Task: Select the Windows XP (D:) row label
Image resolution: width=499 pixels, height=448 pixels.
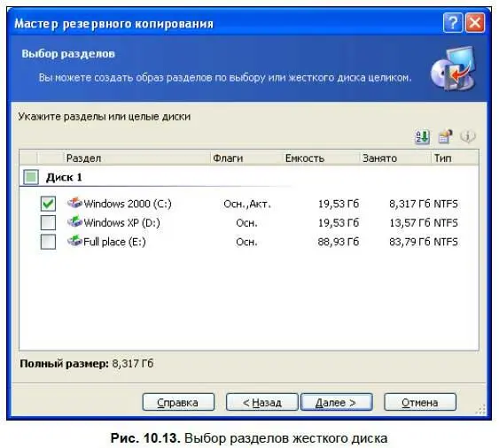Action: click(122, 222)
